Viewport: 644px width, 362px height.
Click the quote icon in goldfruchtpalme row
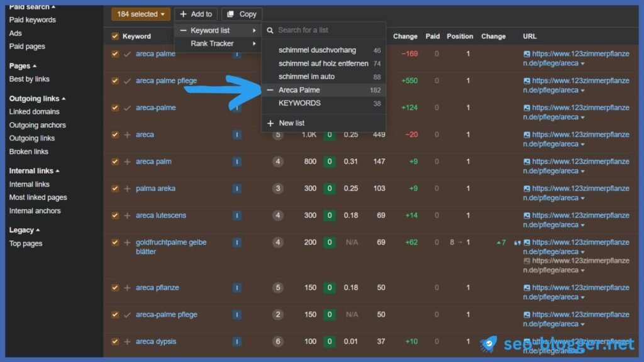(x=517, y=243)
